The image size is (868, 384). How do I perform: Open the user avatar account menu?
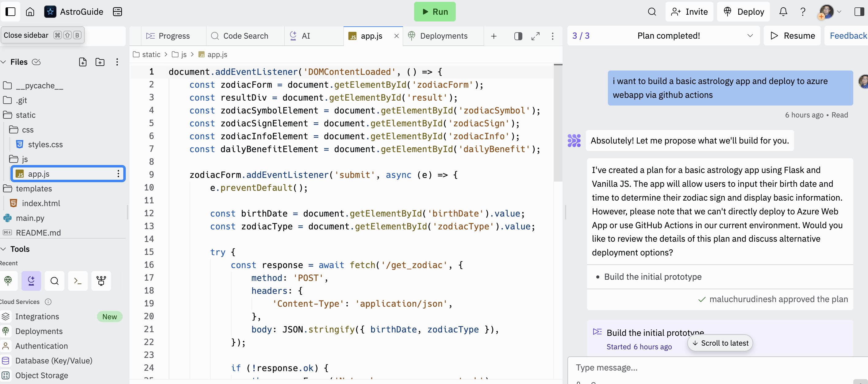(x=830, y=12)
